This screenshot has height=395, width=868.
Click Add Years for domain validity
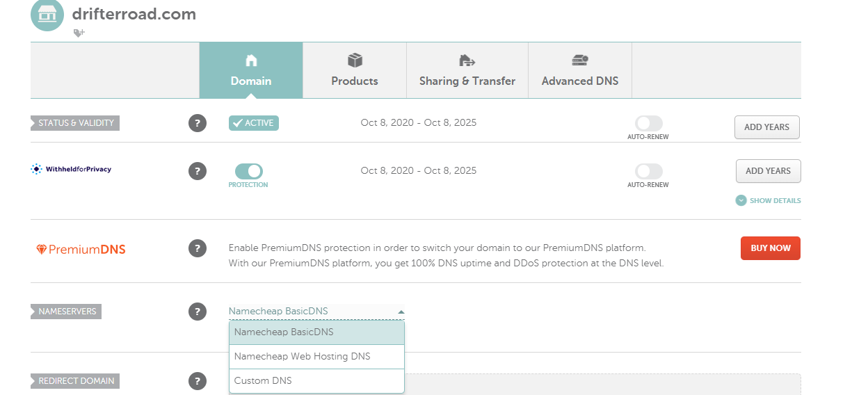coord(767,127)
